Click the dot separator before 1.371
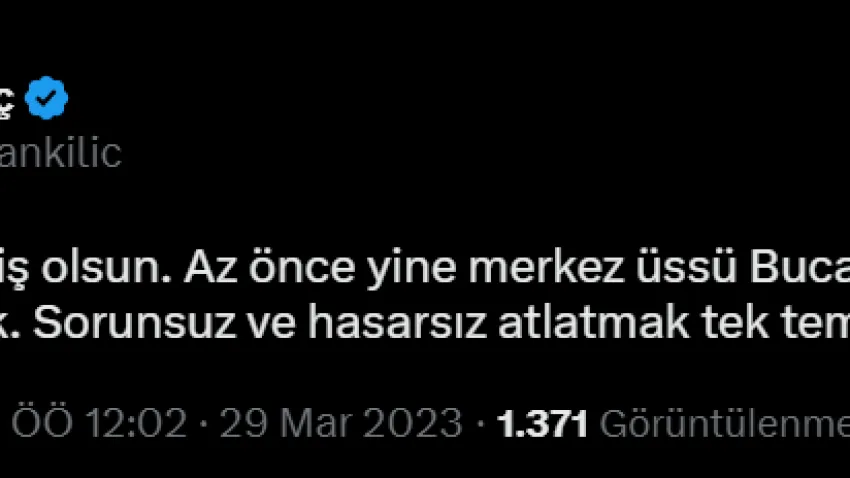The width and height of the screenshot is (850, 478). coord(480,424)
